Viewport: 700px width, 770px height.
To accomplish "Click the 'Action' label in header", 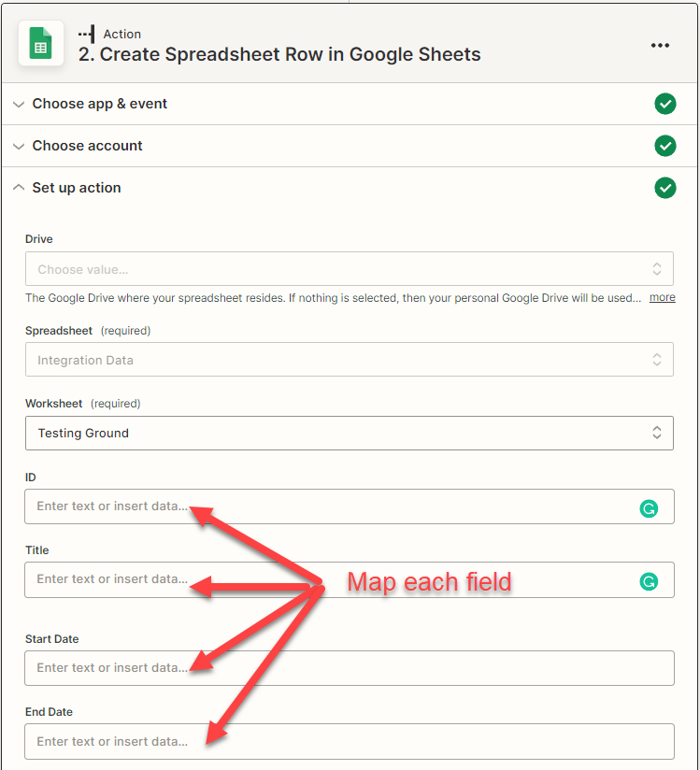I will tap(122, 34).
